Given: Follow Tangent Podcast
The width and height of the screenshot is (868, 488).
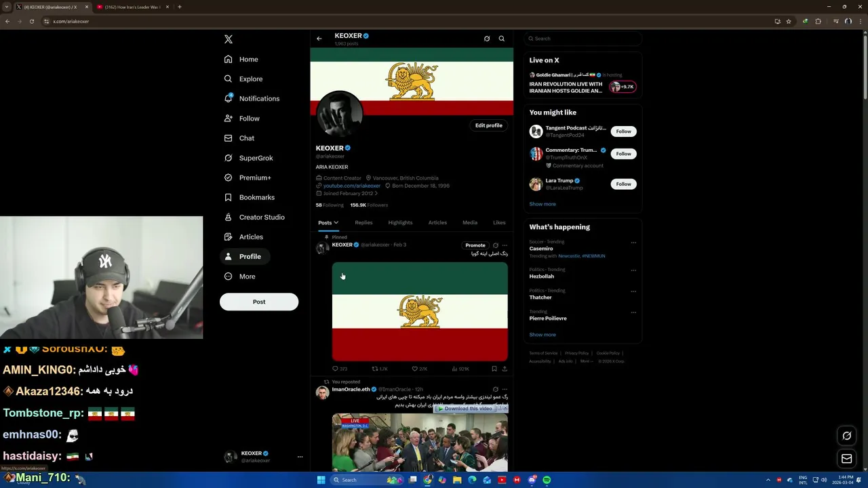Looking at the screenshot, I should 623,131.
